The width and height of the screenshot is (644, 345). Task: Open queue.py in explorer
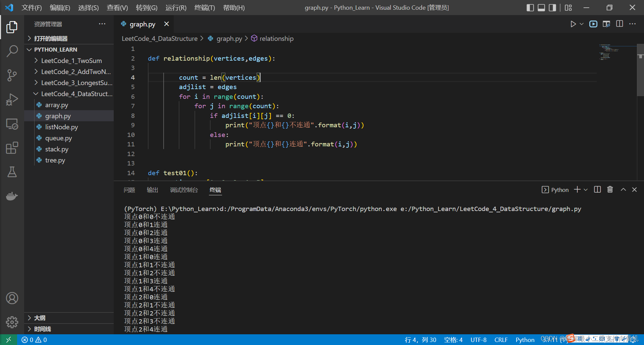69,138
